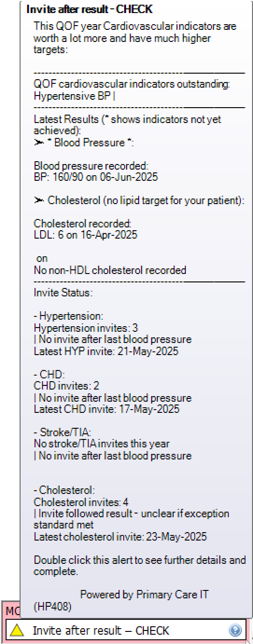The image size is (253, 644).
Task: Click 'Latest cholesterol invite: 23-May-2025' text
Action: tap(120, 537)
